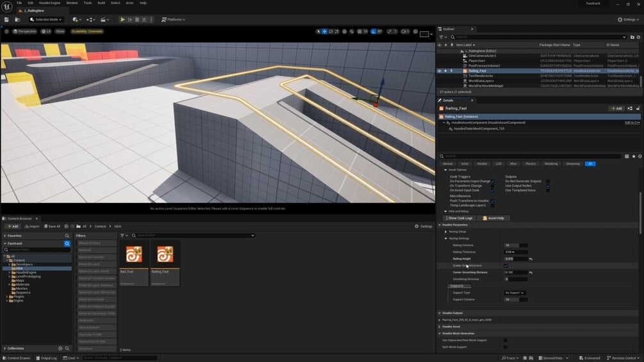
Task: Click the reset arrow beside Railing Height
Action: [531, 259]
